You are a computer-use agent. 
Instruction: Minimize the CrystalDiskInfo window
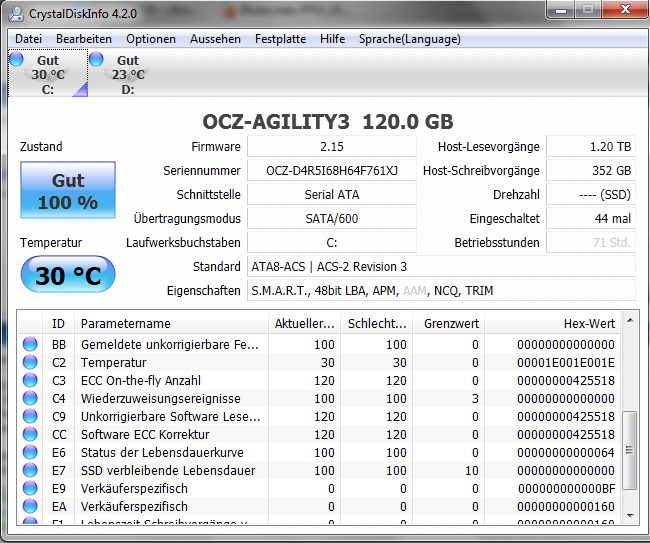[561, 10]
